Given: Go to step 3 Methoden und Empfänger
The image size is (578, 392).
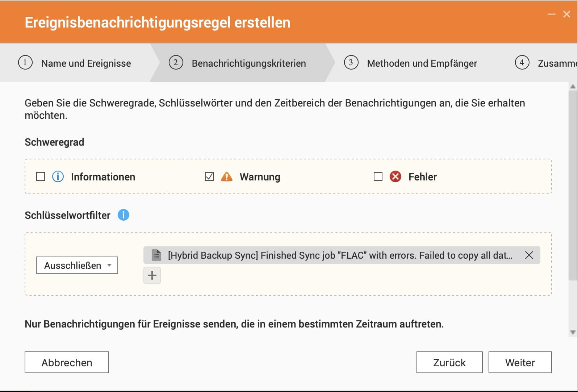Looking at the screenshot, I should click(x=410, y=63).
